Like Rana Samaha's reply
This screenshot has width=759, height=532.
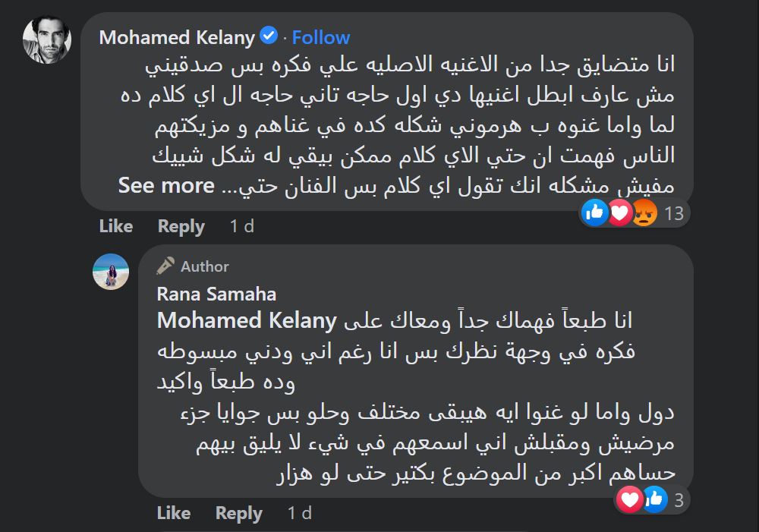click(x=173, y=513)
